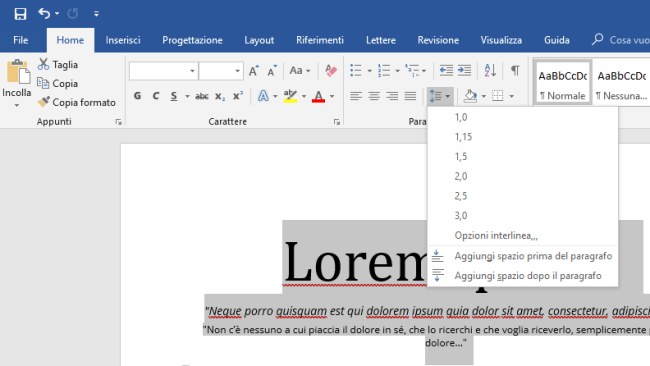
Task: Copy the selection with Copia
Action: point(58,83)
